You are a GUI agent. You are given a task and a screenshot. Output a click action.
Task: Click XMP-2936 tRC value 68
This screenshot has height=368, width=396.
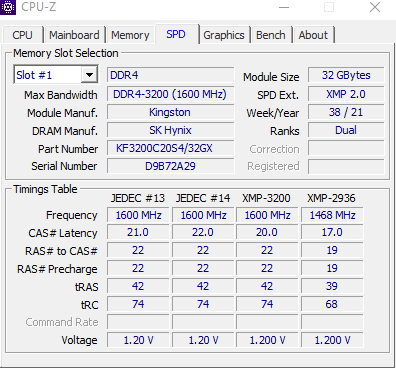[332, 304]
